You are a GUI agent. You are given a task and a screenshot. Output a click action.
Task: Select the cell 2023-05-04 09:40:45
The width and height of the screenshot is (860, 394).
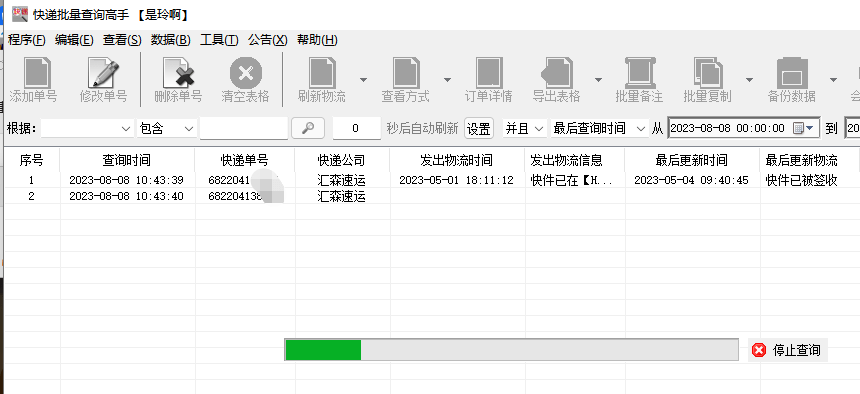pyautogui.click(x=691, y=180)
